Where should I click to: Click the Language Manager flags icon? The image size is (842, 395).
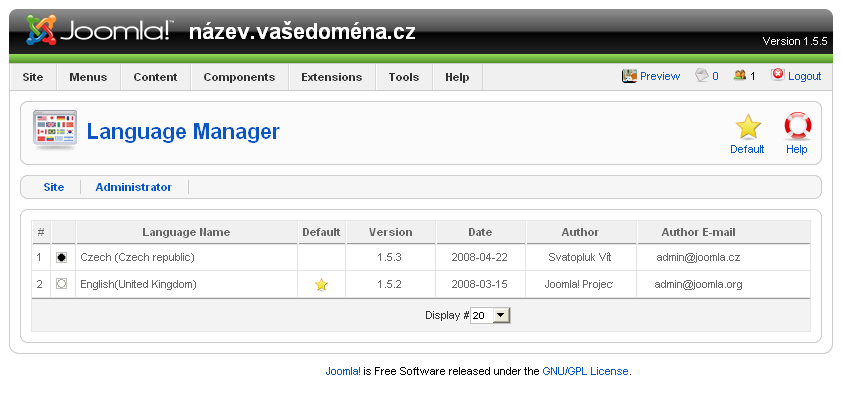pos(55,129)
